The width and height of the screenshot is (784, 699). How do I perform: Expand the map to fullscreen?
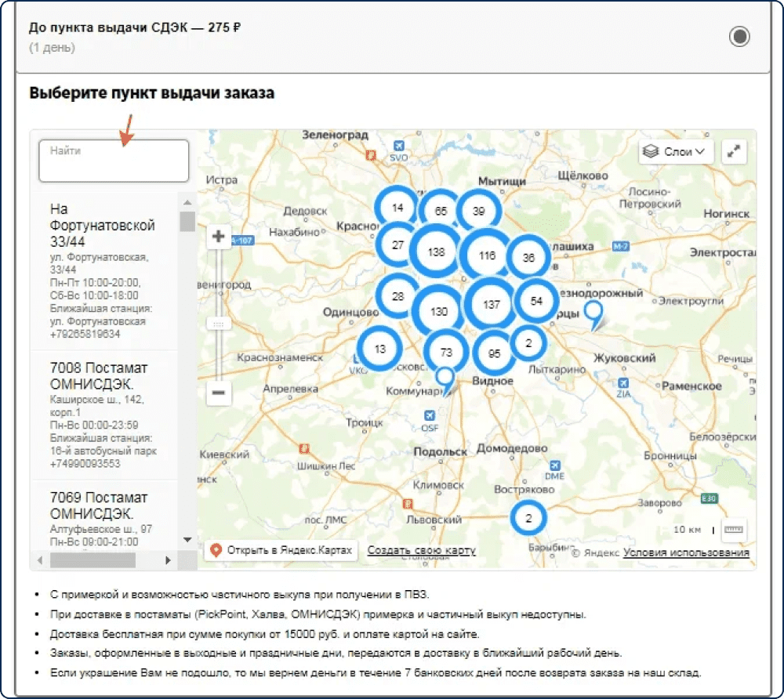tap(734, 151)
